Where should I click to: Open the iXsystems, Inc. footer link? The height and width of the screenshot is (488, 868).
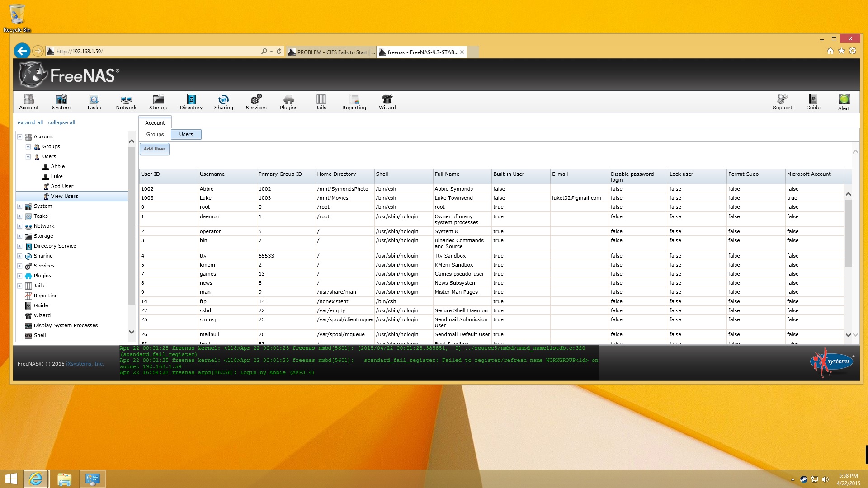85,364
